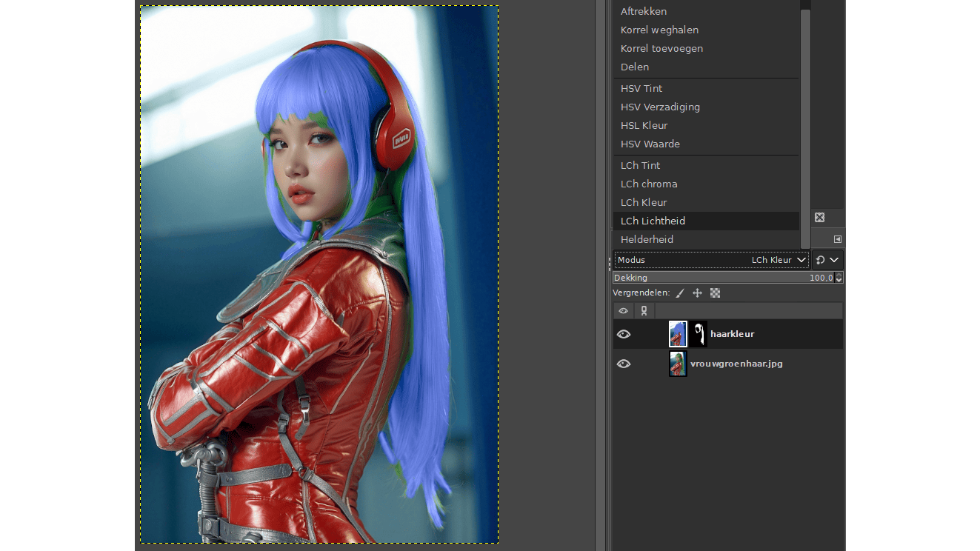
Task: Click the eye icon in layers column header
Action: [x=624, y=311]
